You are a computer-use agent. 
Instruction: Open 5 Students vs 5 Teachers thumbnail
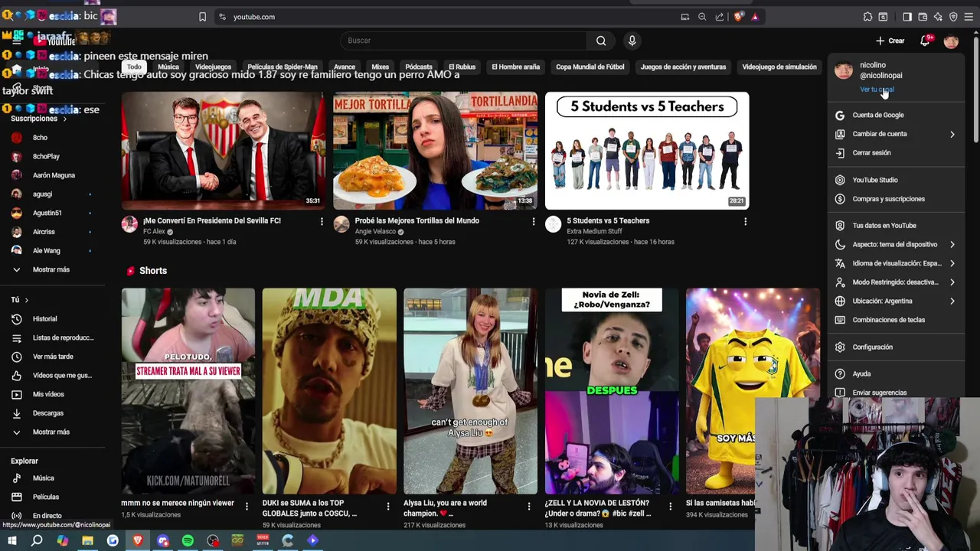[647, 150]
